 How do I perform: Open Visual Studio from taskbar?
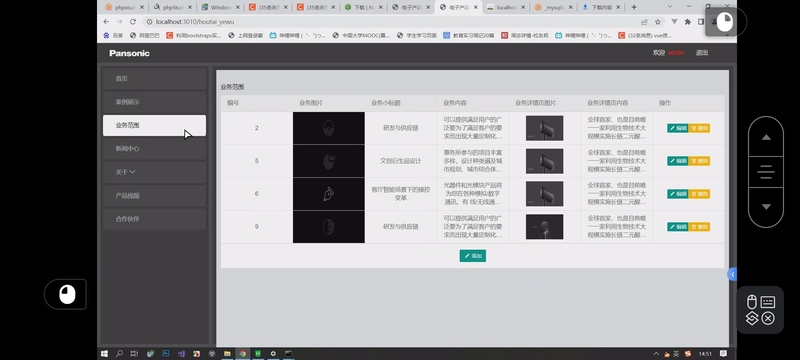[x=181, y=353]
